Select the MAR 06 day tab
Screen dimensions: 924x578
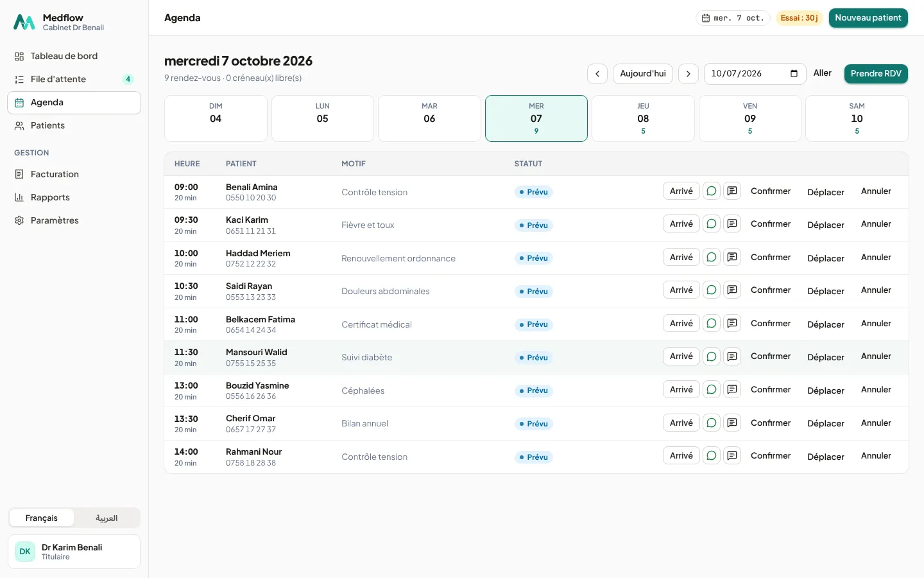point(429,119)
